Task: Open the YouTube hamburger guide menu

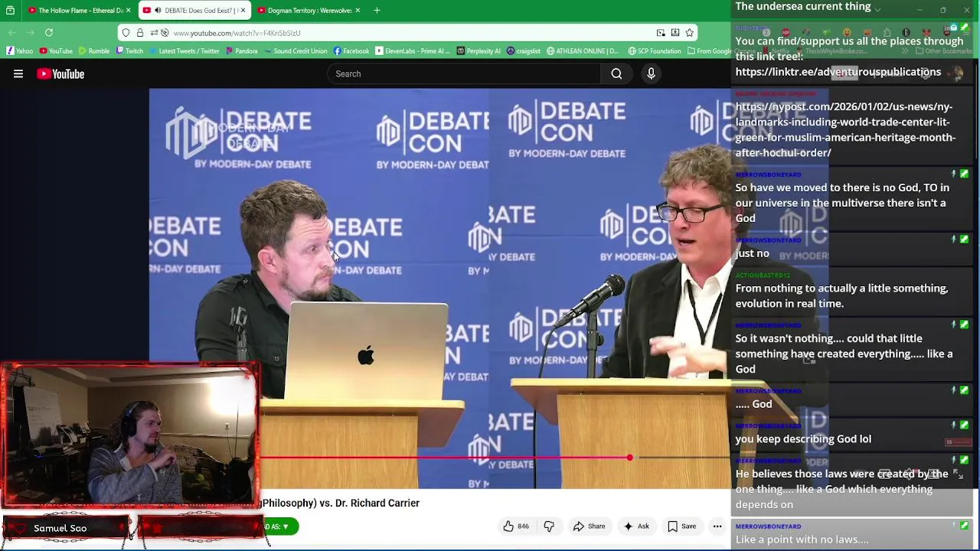Action: tap(18, 74)
